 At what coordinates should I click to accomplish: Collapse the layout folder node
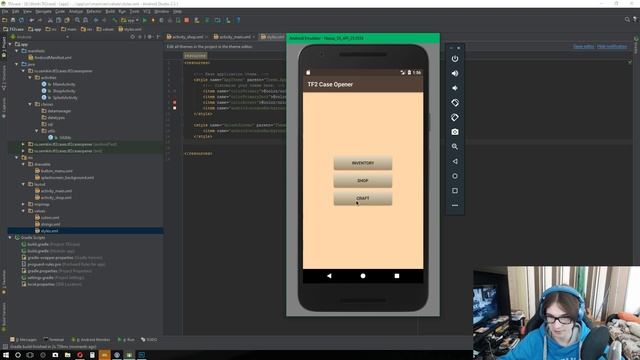point(24,184)
